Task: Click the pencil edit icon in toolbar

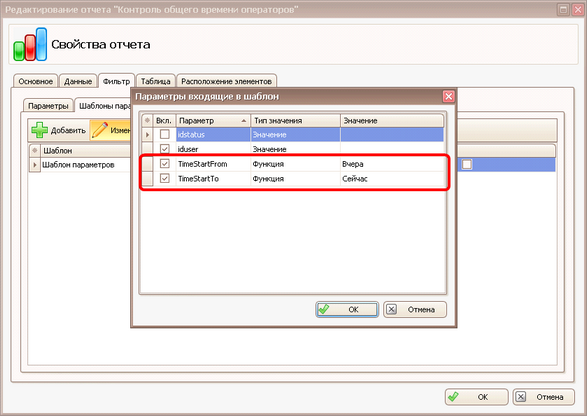Action: [100, 130]
